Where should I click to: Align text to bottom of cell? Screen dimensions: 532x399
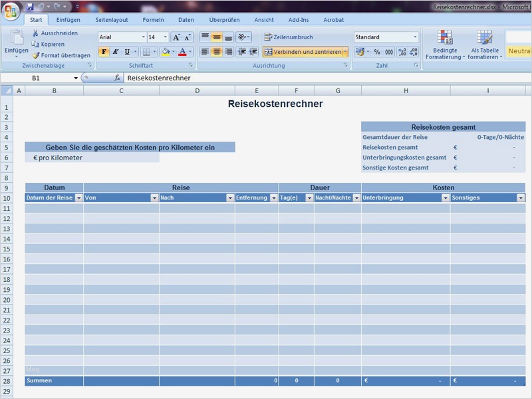pyautogui.click(x=228, y=37)
